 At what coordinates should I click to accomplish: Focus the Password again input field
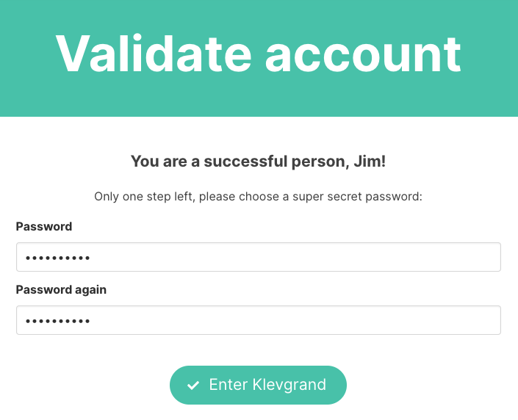coord(259,321)
